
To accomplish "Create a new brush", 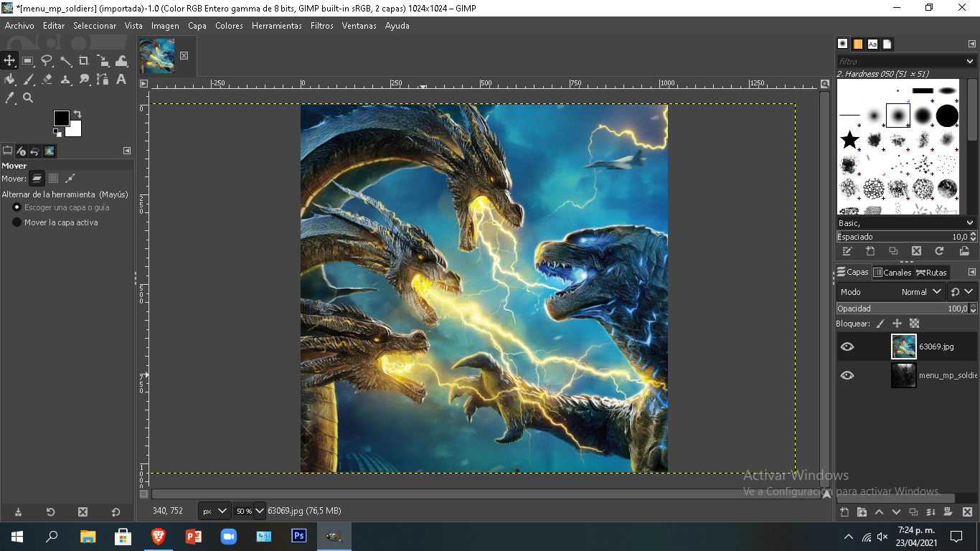I will click(870, 251).
